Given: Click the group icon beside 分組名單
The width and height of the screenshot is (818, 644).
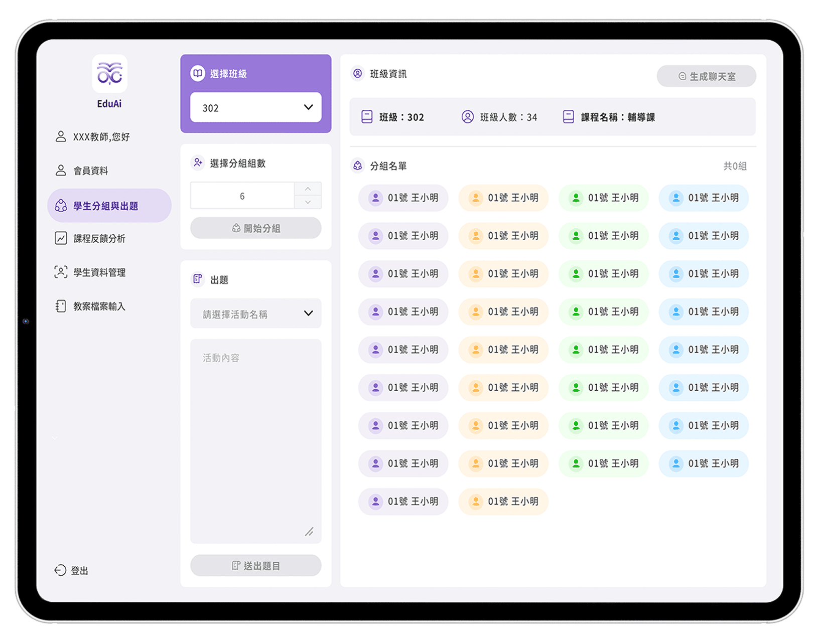Looking at the screenshot, I should [357, 166].
